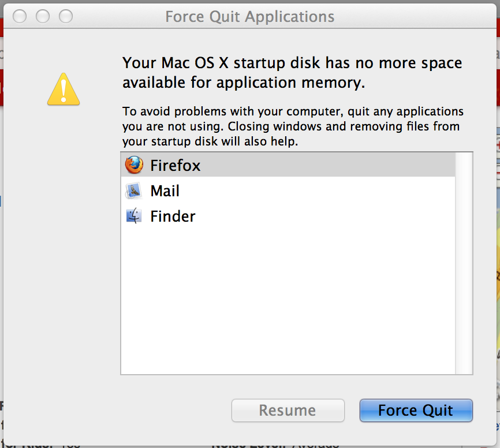
Task: Click the yellow warning triangle icon
Action: pos(64,90)
